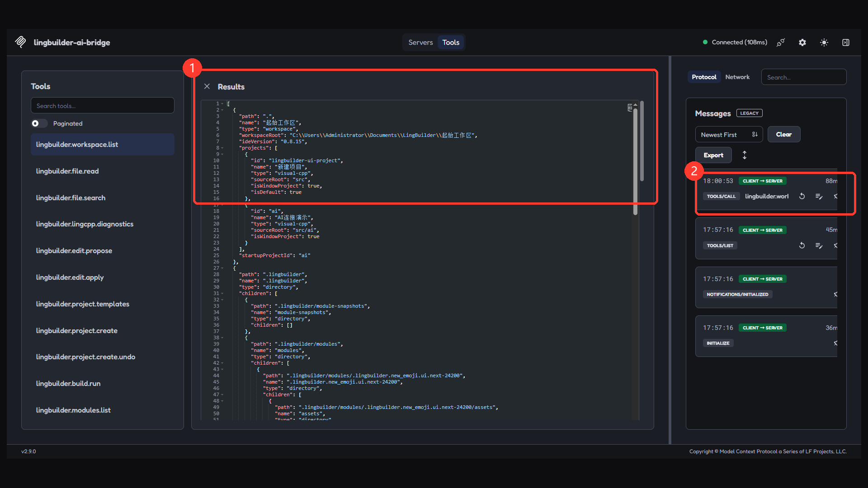Viewport: 868px width, 488px height.
Task: Collapse JSON fold arrow at line 8 projects
Action: pos(222,148)
